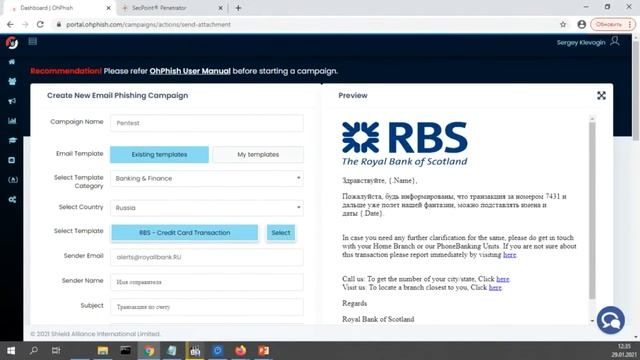This screenshot has width=640, height=360.
Task: Open PowerPoint from the taskbar
Action: point(263,351)
